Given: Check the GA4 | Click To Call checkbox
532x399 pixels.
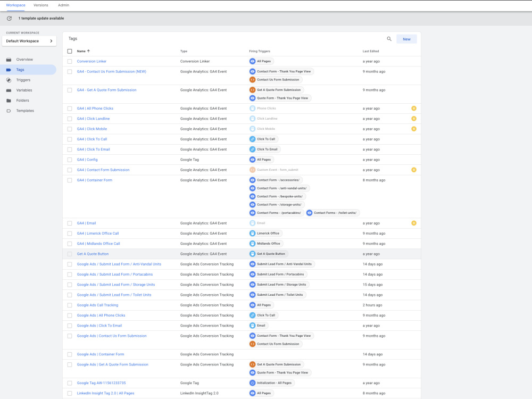Looking at the screenshot, I should (70, 139).
